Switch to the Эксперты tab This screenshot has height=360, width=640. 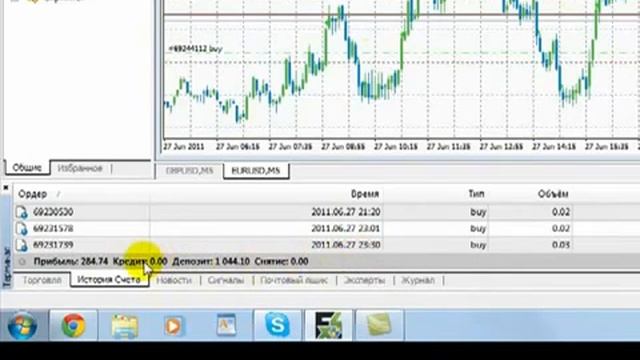click(x=364, y=280)
